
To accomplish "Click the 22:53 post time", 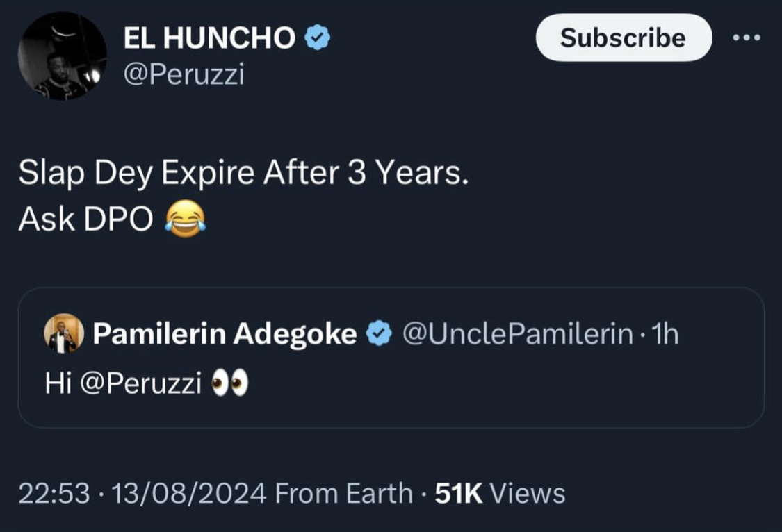I will click(54, 494).
